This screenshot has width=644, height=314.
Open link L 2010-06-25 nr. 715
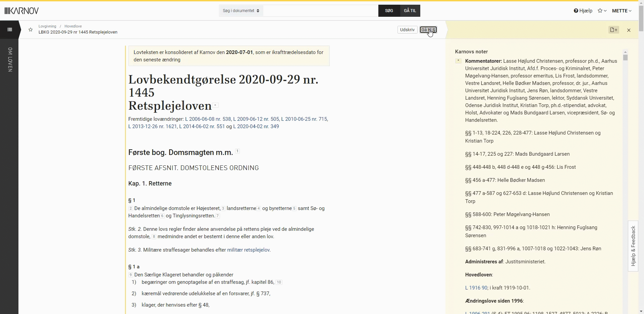tap(304, 119)
